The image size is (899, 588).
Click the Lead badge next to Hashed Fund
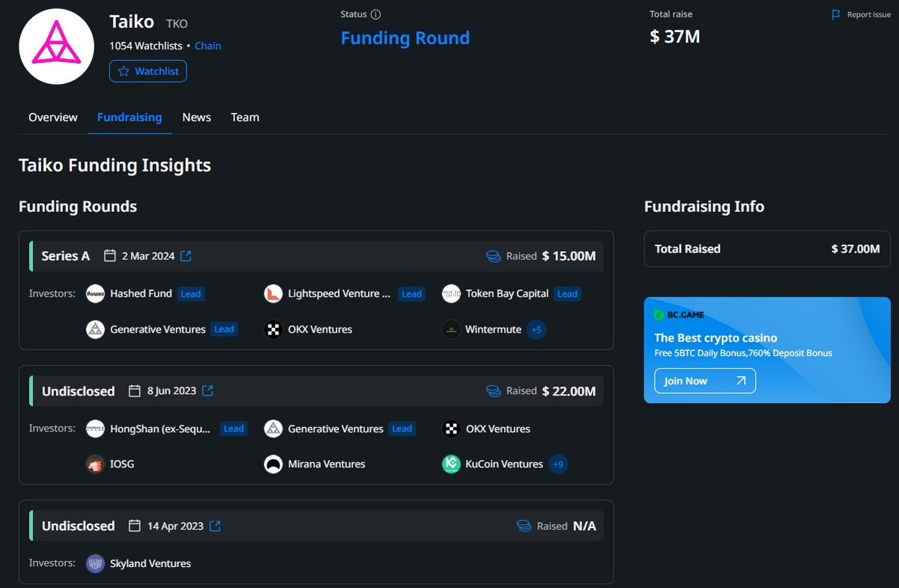[191, 294]
